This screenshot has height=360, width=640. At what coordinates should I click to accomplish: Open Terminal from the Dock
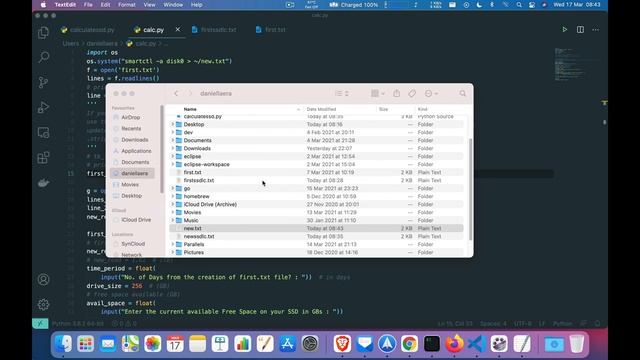click(x=432, y=344)
